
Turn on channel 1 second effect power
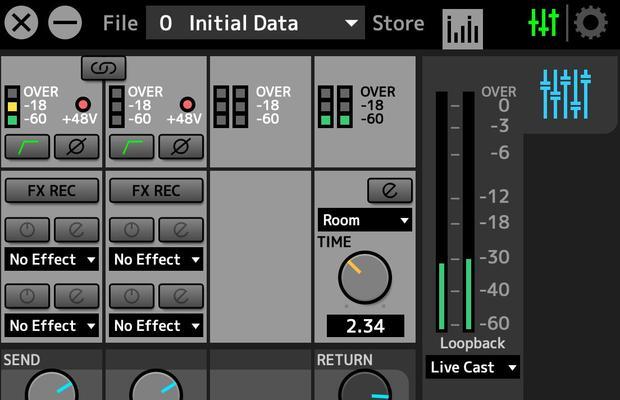click(27, 296)
